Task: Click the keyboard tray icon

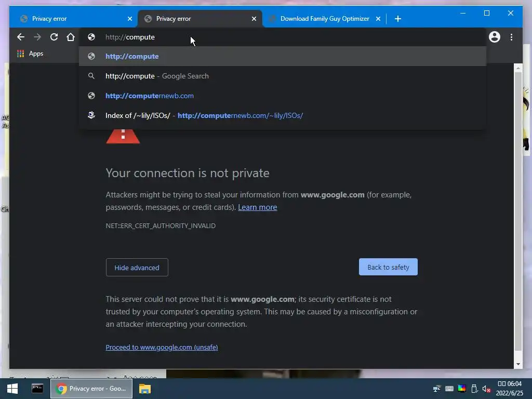Action: 449,389
